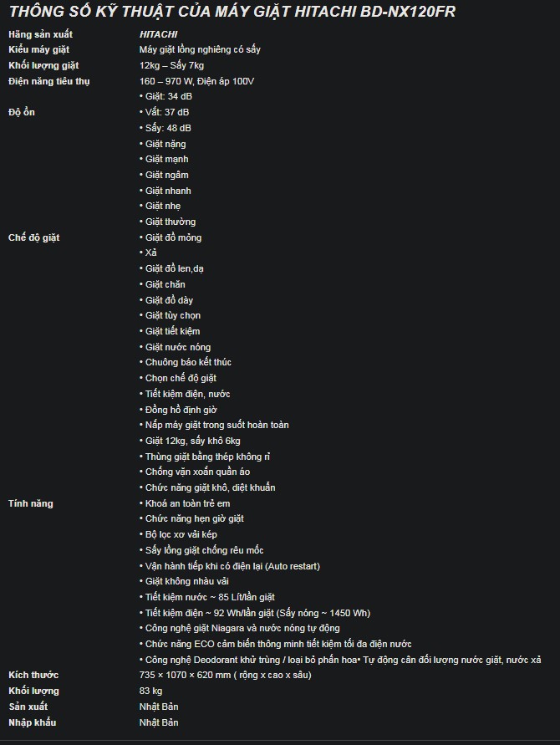
Task: Click the '12kg – Sấy 7kg' value
Action: (x=171, y=65)
